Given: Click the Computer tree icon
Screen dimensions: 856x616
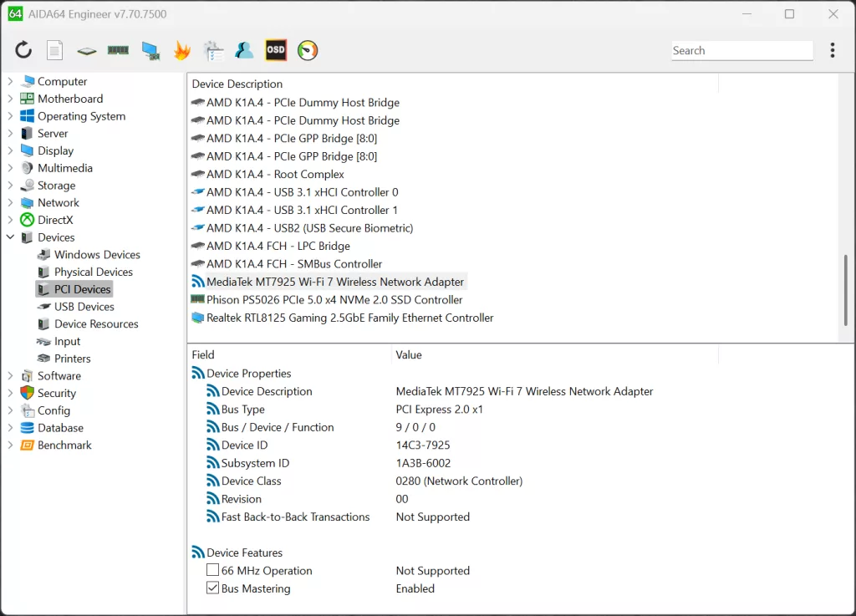Looking at the screenshot, I should click(x=28, y=81).
